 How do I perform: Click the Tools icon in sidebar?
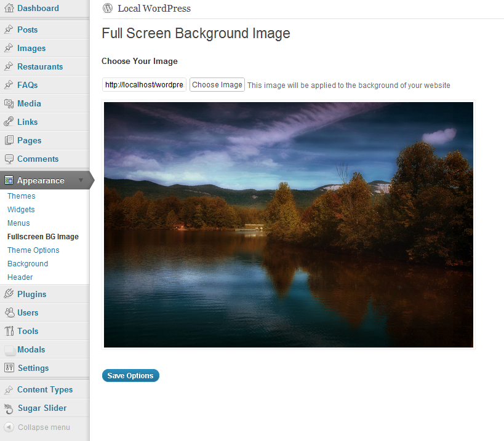(9, 331)
